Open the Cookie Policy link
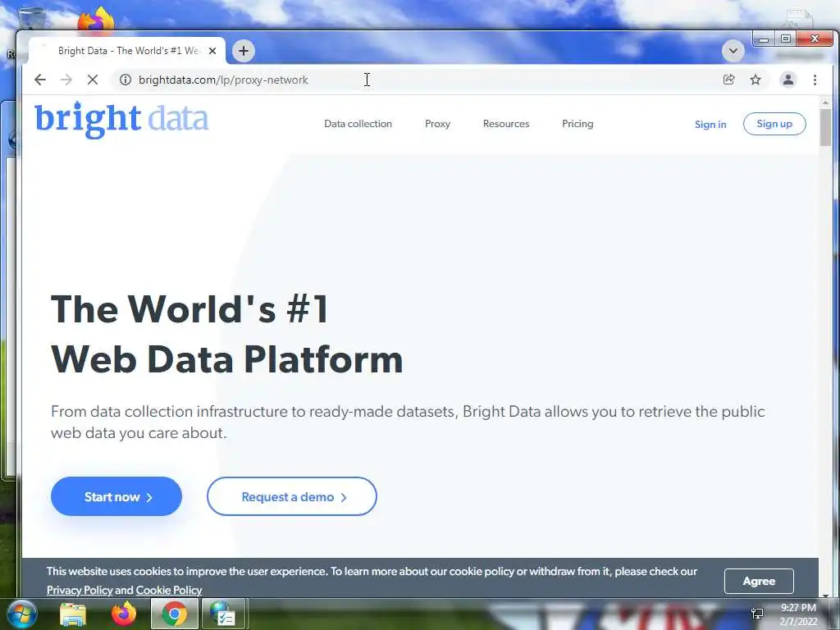840x630 pixels. click(169, 591)
